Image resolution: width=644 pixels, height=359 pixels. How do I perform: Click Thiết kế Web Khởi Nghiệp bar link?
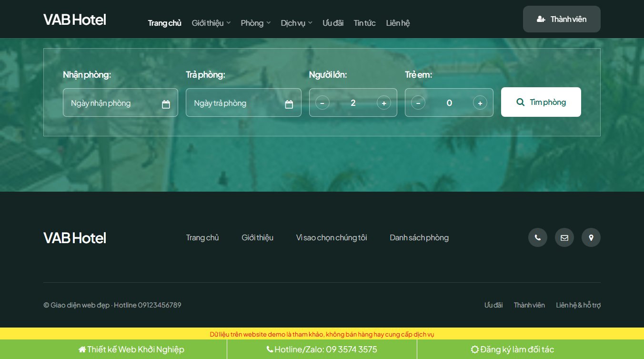pyautogui.click(x=131, y=349)
